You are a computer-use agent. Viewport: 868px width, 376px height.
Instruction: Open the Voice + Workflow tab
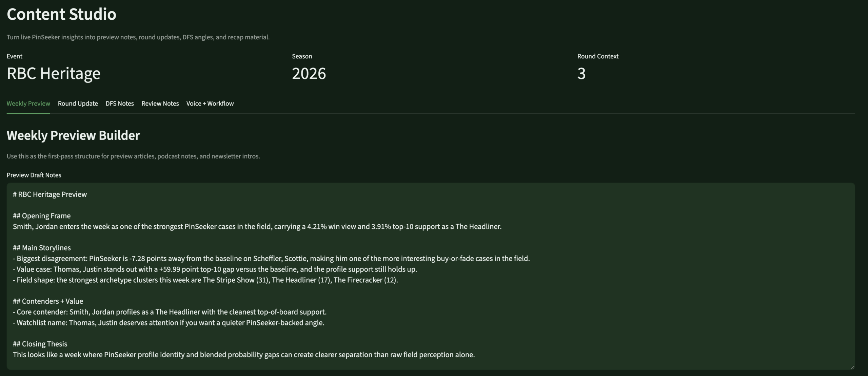pos(210,104)
